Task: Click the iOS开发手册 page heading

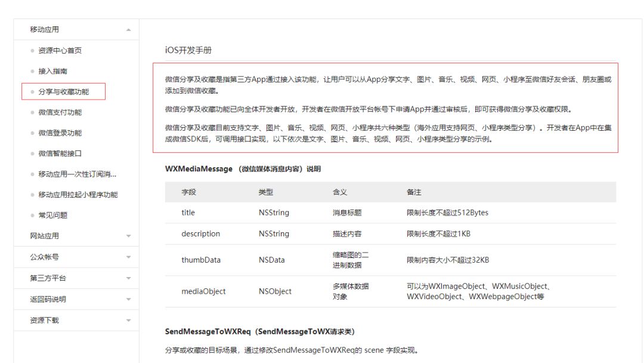Action: (188, 50)
